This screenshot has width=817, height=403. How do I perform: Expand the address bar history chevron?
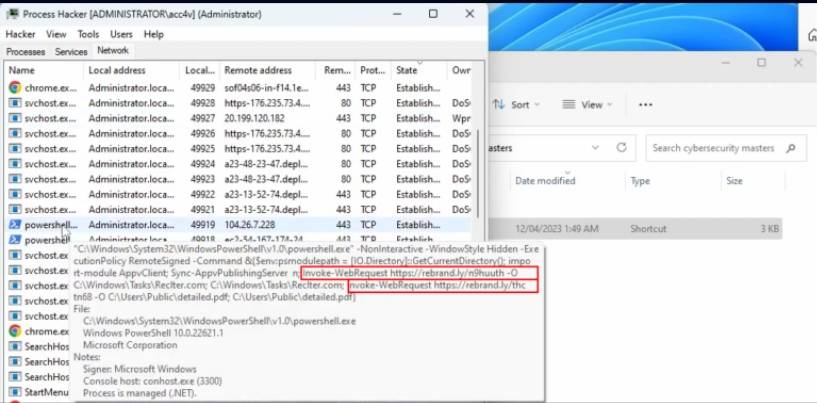tap(595, 148)
